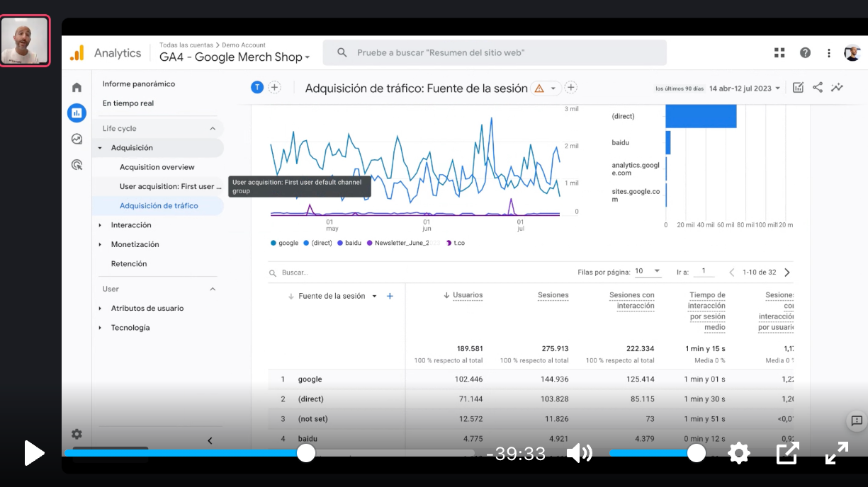Screen dimensions: 868x487
Task: Expand the Monetización section
Action: coord(100,244)
